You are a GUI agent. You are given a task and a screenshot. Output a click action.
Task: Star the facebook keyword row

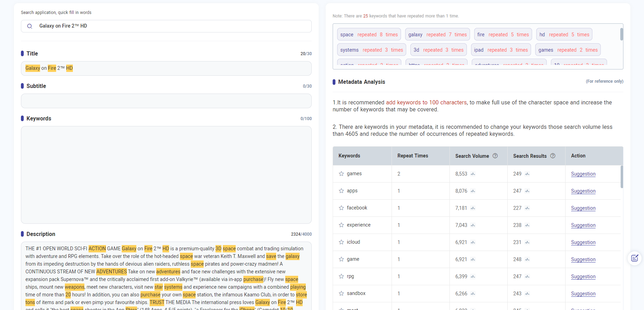(x=341, y=208)
